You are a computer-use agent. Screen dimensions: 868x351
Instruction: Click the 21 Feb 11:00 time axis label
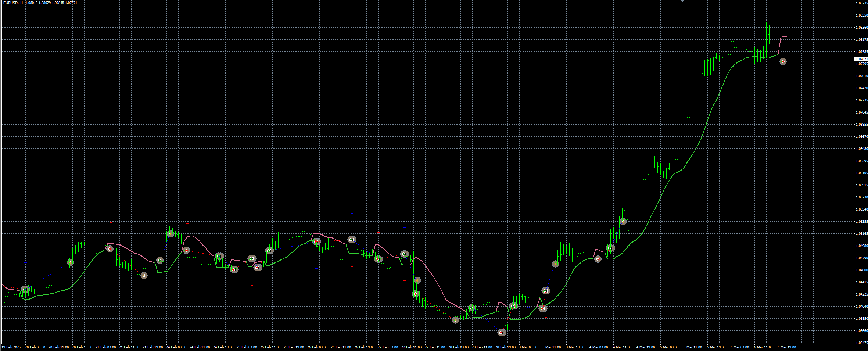[129, 347]
